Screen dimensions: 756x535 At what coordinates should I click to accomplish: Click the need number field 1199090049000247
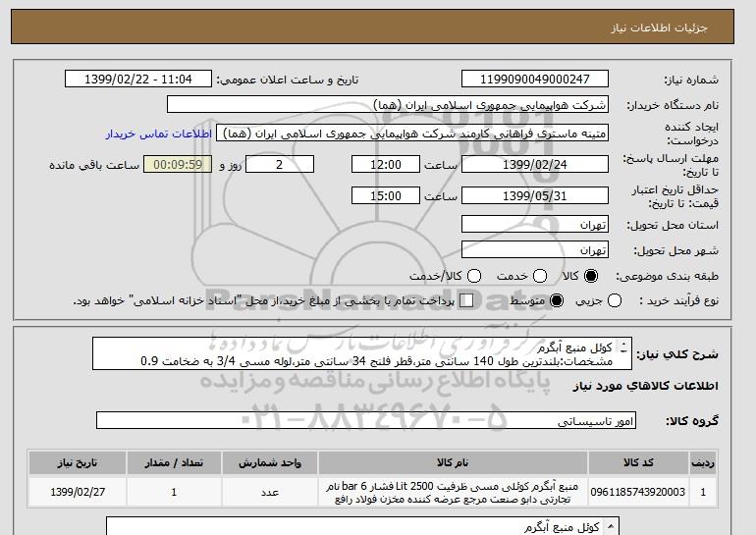pyautogui.click(x=535, y=80)
